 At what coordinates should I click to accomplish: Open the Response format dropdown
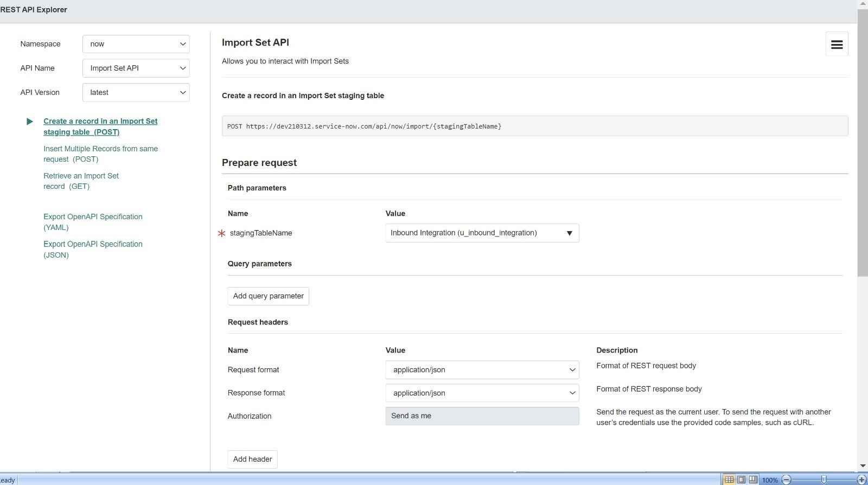[482, 393]
